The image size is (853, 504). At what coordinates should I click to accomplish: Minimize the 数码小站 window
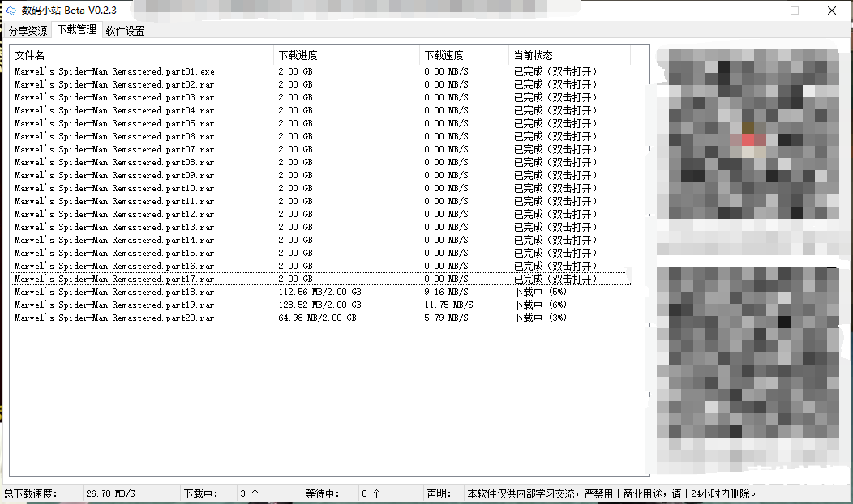[758, 11]
